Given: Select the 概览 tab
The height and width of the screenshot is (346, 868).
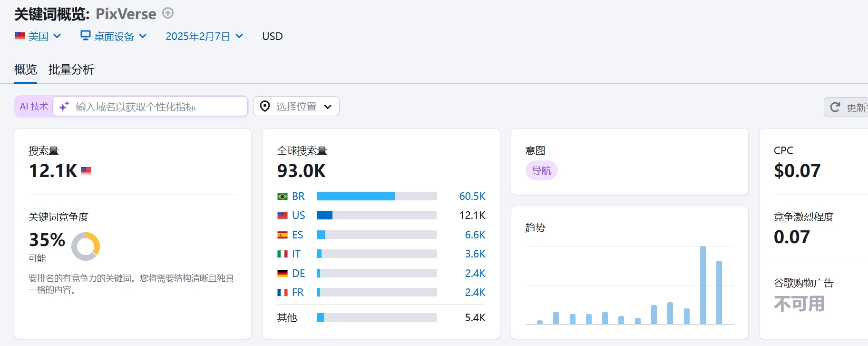Looking at the screenshot, I should coord(26,69).
